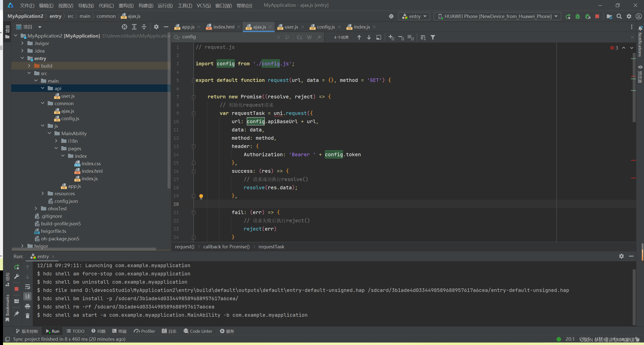
Task: Open the 终端 terminal tool window
Action: point(119,331)
